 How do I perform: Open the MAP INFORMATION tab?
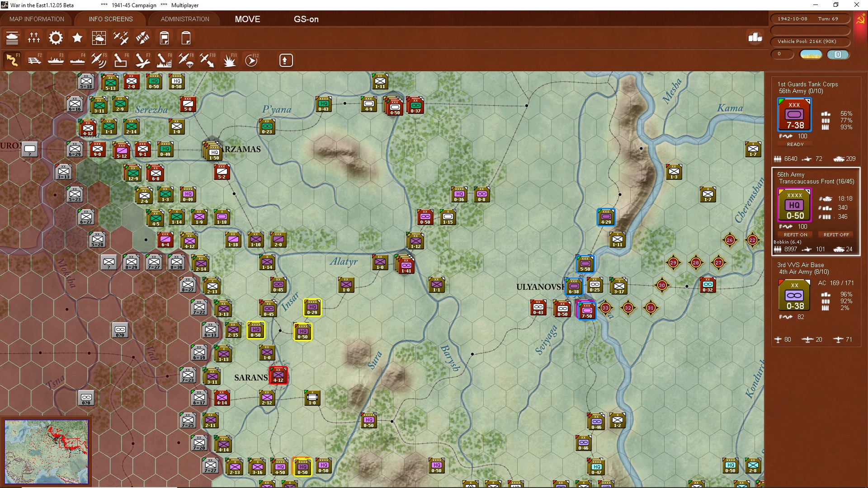coord(37,19)
